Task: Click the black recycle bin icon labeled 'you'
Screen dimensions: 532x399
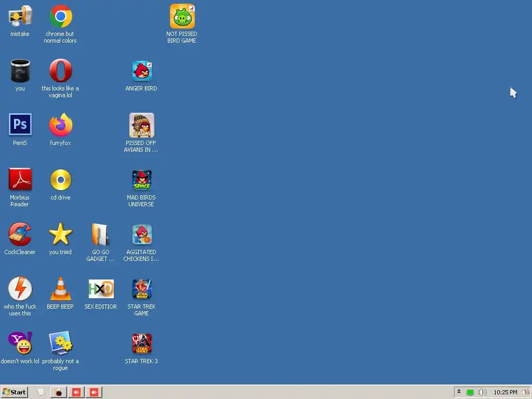Action: pos(20,71)
